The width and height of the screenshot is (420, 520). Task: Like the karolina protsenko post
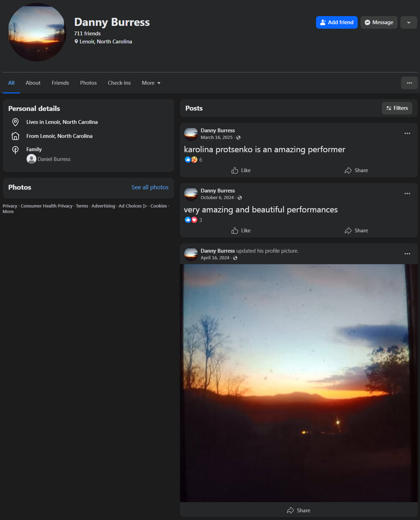241,170
